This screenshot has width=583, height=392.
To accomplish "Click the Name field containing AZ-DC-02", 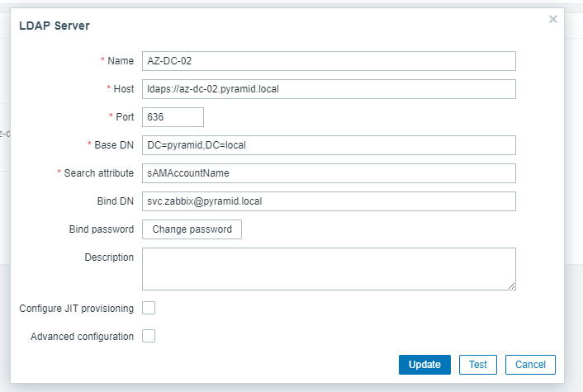I will (x=329, y=61).
